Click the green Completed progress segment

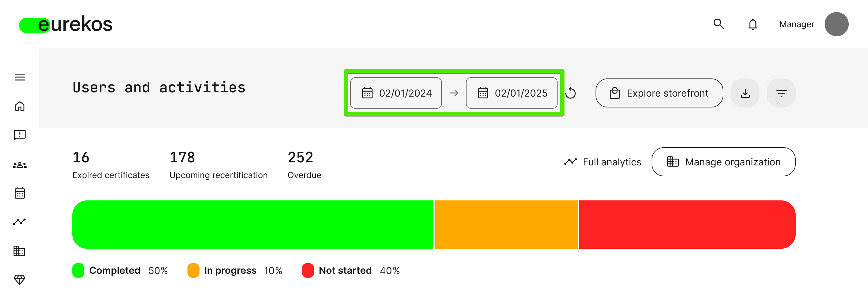(253, 225)
